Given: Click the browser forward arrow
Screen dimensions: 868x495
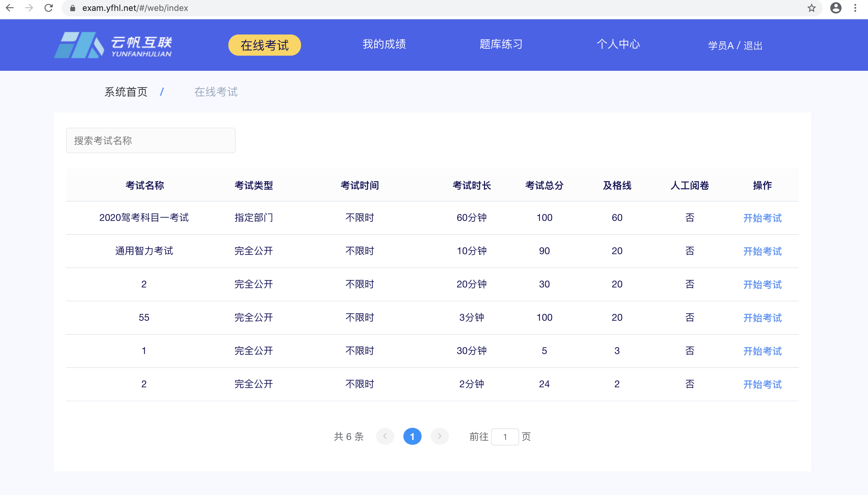Looking at the screenshot, I should pyautogui.click(x=29, y=8).
